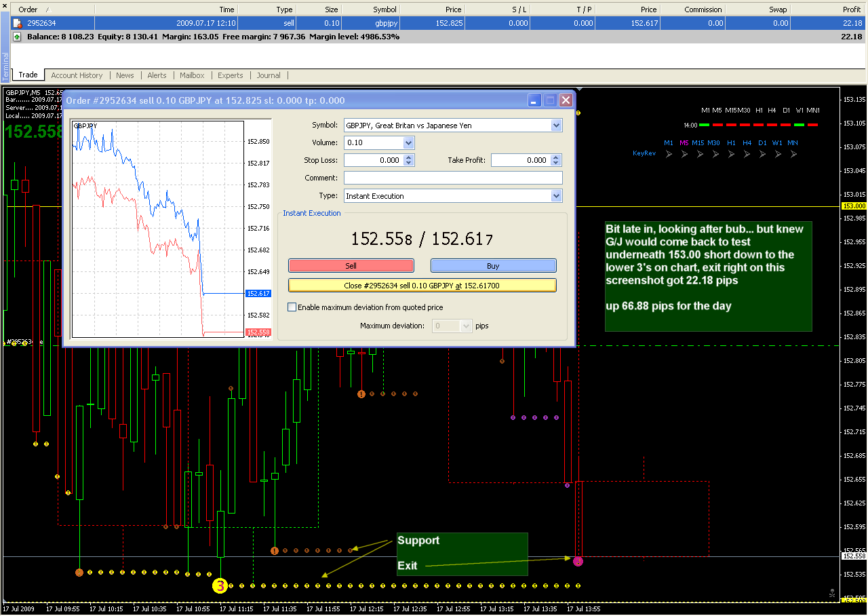Open the Journal tab in Terminal
This screenshot has height=616, width=868.
point(269,75)
